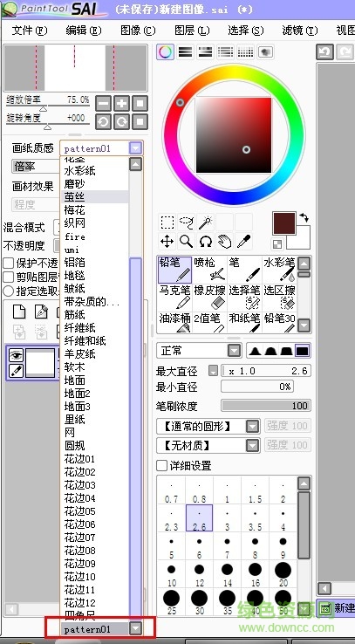The width and height of the screenshot is (355, 644).
Task: Select the move tool
Action: pos(167,242)
